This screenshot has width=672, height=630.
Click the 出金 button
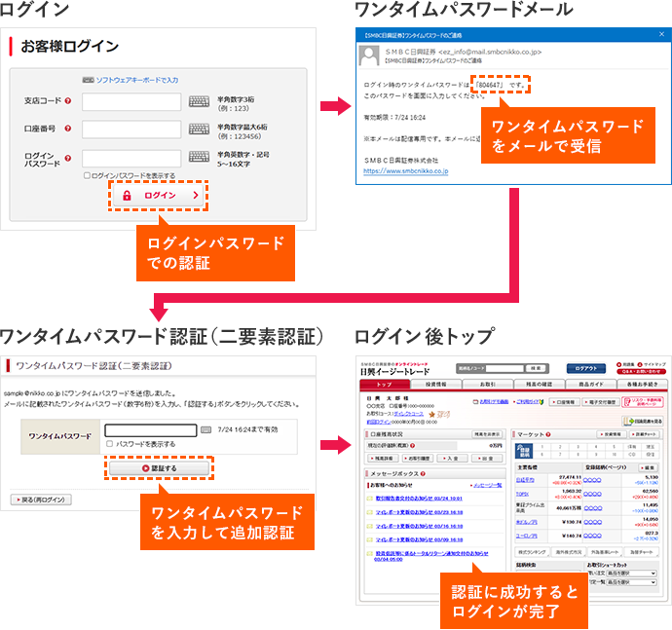point(486,459)
